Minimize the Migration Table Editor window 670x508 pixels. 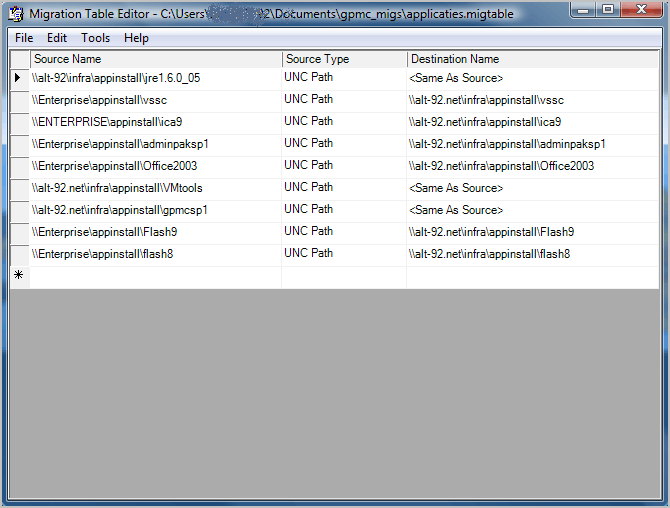[x=584, y=10]
